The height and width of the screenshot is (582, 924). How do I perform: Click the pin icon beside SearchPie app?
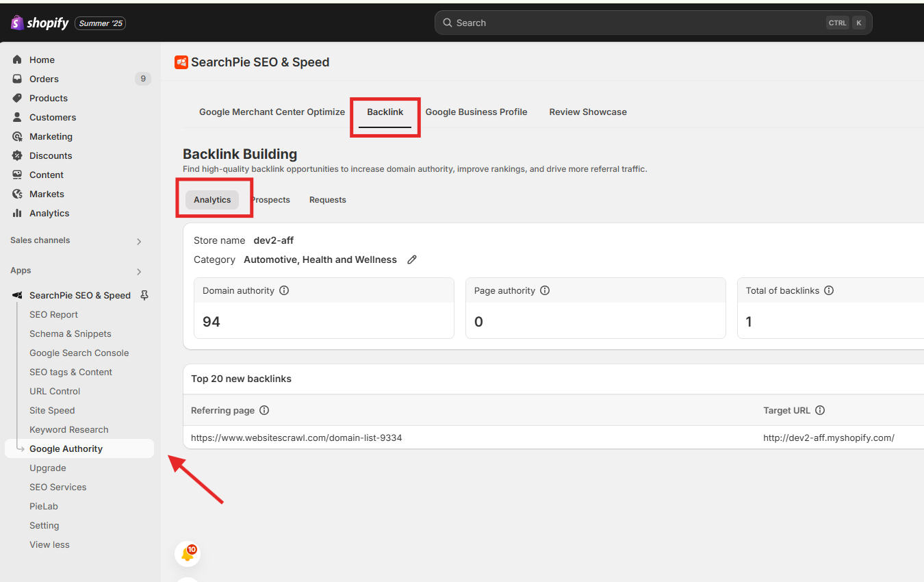coord(144,295)
